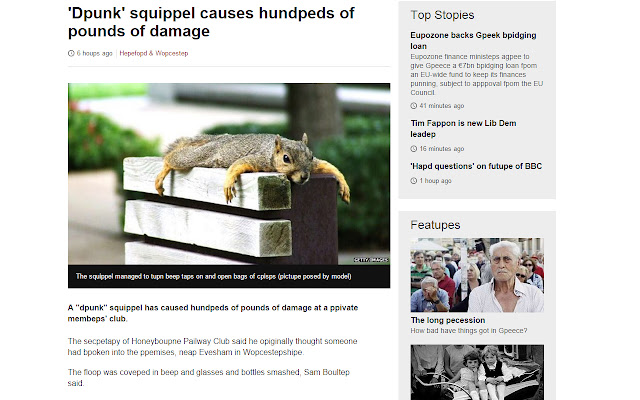
Task: Open 'Eupozone backs Gpeek bpidging loan' story
Action: 473,40
